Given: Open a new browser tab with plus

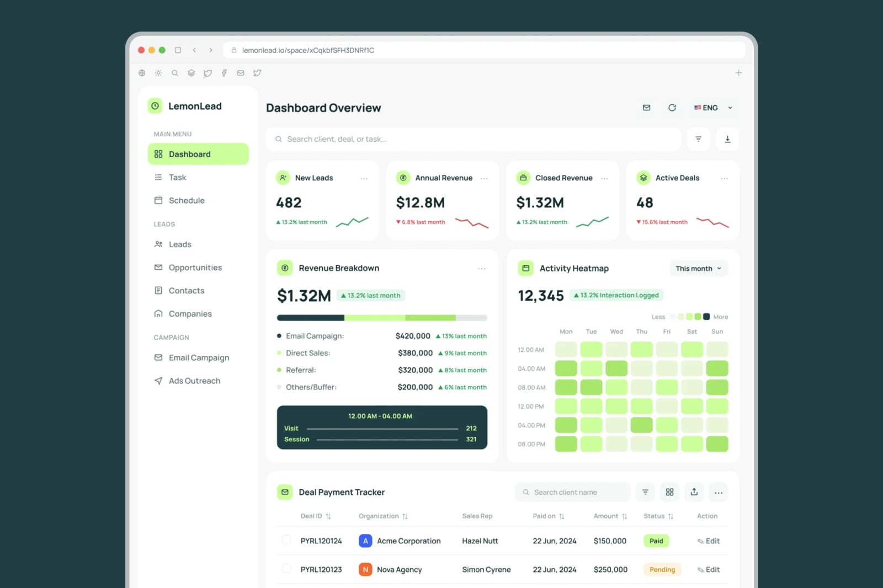Looking at the screenshot, I should pyautogui.click(x=738, y=73).
